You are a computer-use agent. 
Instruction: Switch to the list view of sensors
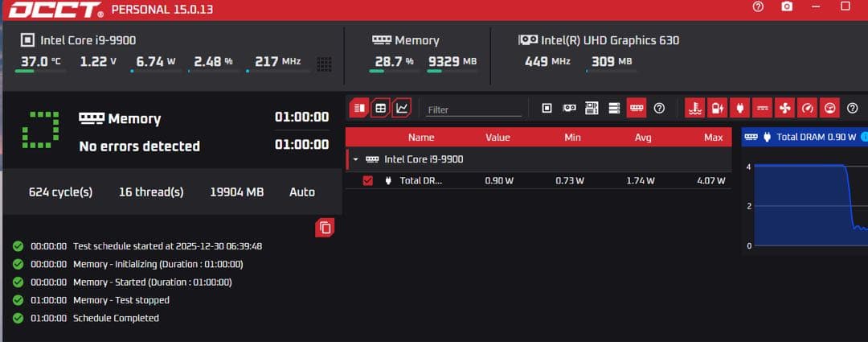[358, 108]
